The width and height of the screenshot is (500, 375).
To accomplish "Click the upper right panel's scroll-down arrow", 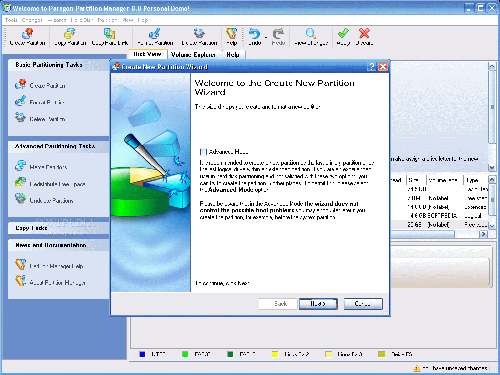I will (x=492, y=167).
